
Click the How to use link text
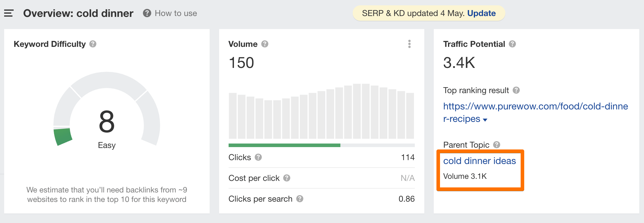176,13
